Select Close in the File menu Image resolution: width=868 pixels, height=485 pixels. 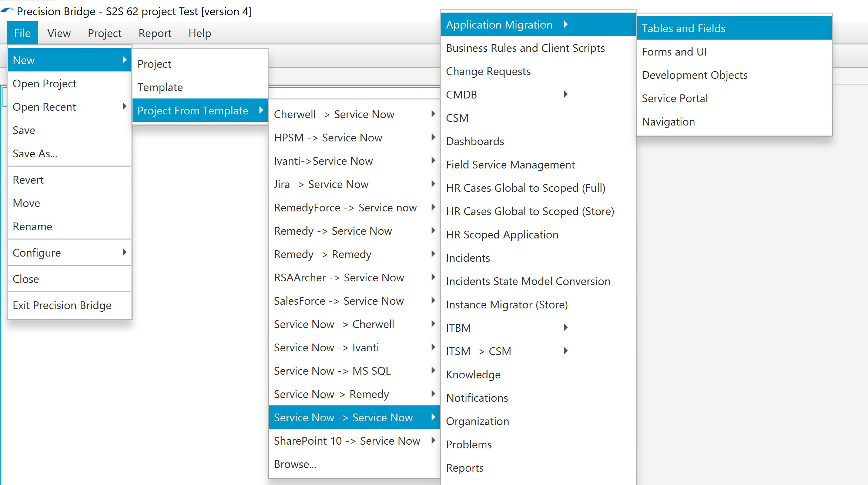pos(70,279)
